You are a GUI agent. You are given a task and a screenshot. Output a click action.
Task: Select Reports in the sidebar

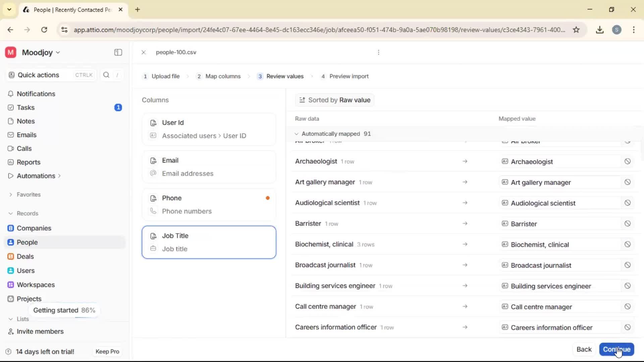point(28,162)
